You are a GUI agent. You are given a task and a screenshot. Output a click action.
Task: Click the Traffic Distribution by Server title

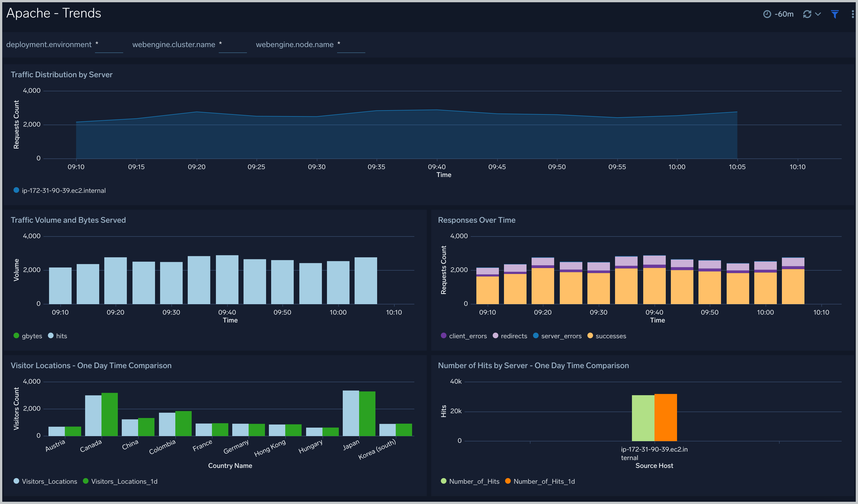tap(62, 75)
